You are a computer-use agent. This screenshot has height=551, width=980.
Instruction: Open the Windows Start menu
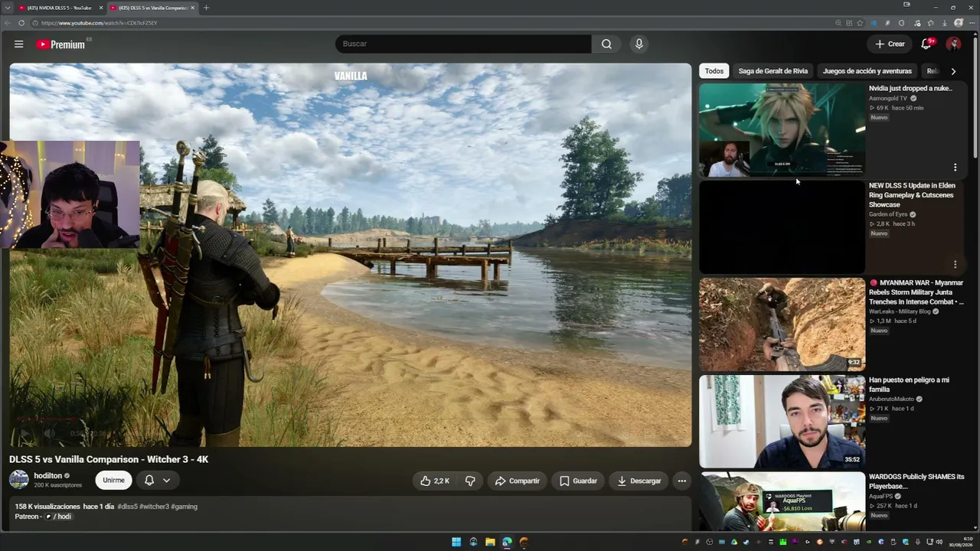coord(456,542)
